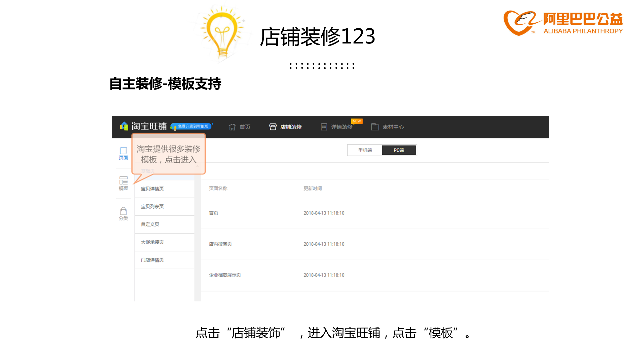Screen dimensions: 644x362
Task: Click the 淘宝旺铺 logo icon
Action: (124, 126)
